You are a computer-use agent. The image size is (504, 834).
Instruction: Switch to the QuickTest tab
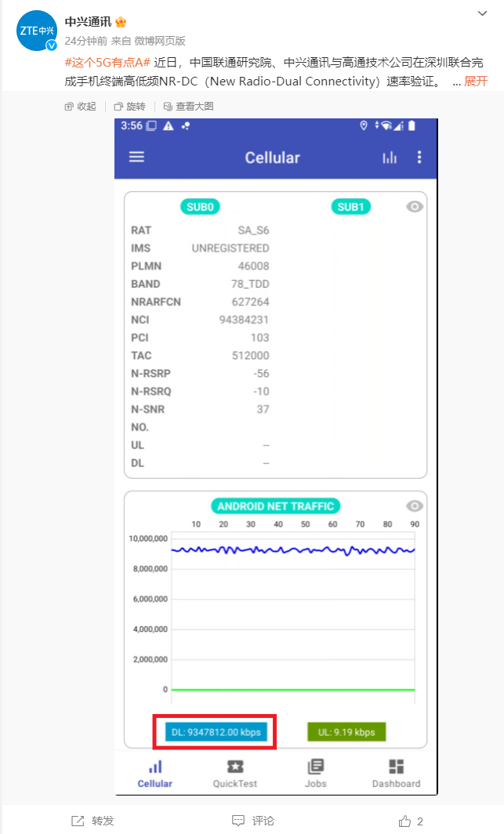[234, 772]
